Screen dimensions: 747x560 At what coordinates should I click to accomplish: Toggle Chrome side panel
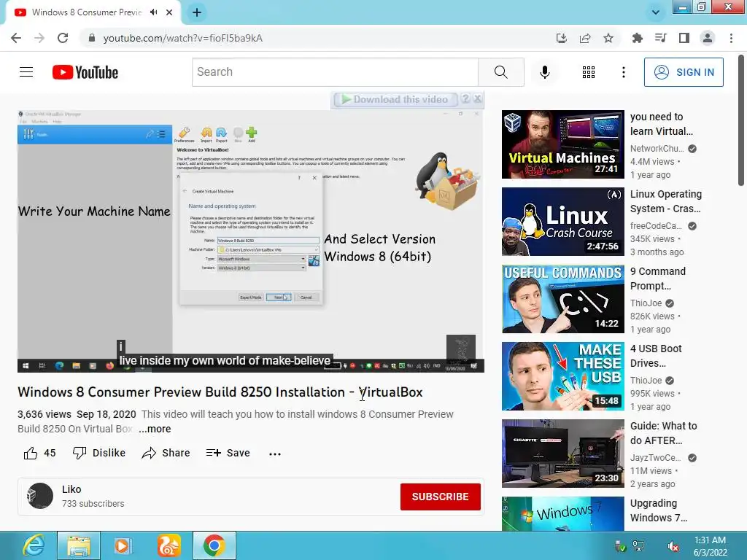pos(684,38)
